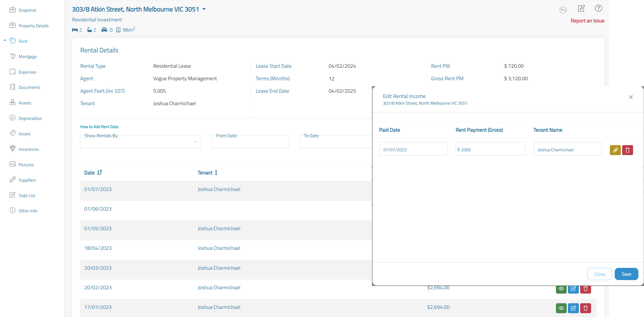Delete the 17/01/2023 rental entry
Image resolution: width=644 pixels, height=317 pixels.
pos(585,308)
